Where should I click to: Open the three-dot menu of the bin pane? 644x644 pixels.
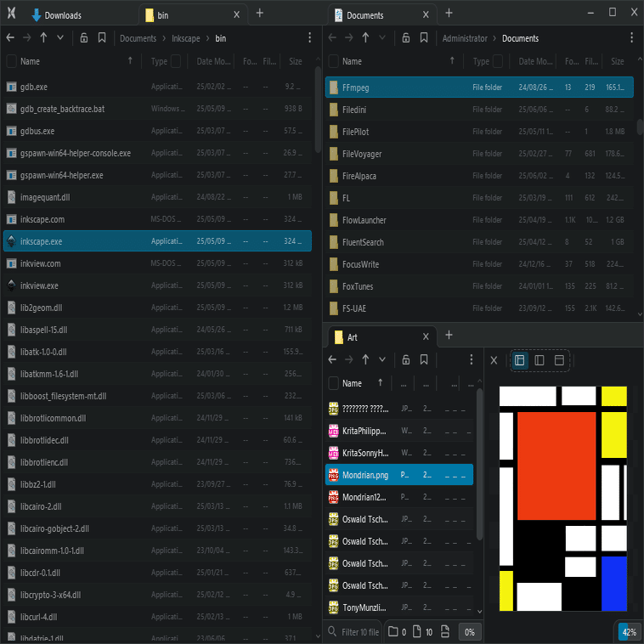(309, 37)
